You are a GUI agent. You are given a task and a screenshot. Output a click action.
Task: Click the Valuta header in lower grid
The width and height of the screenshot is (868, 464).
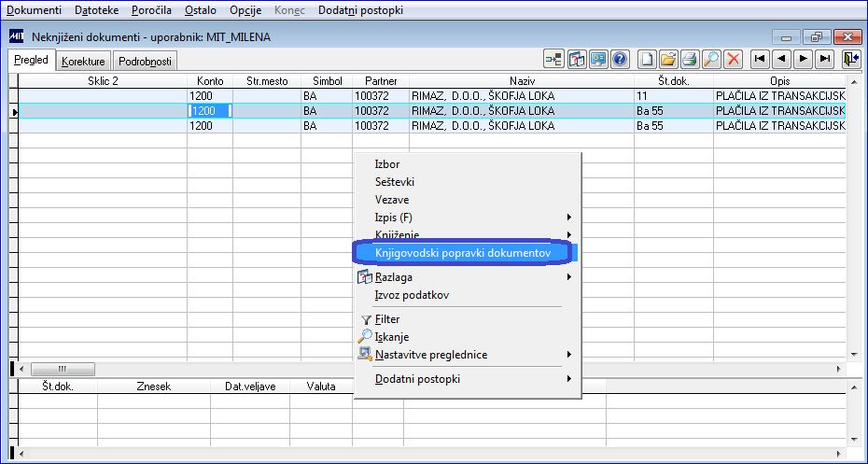coord(321,387)
